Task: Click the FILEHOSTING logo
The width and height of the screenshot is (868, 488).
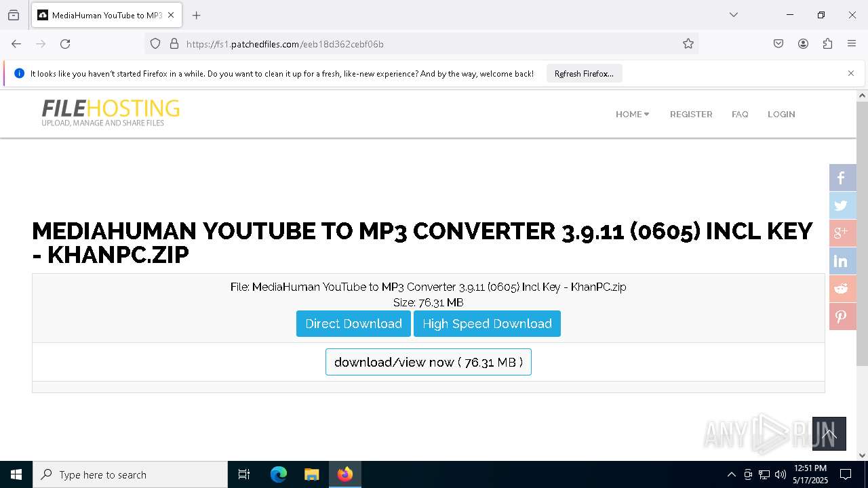Action: tap(111, 113)
